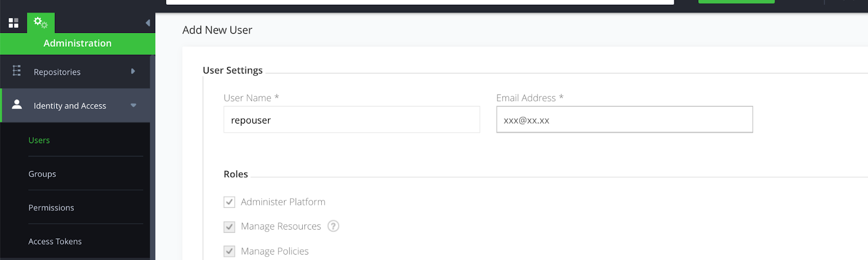Navigate to Access Tokens
Image resolution: width=868 pixels, height=260 pixels.
(55, 242)
